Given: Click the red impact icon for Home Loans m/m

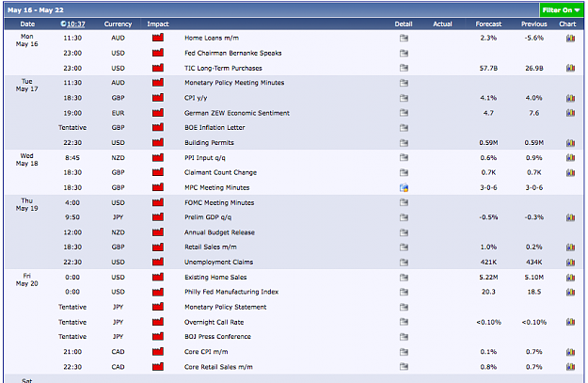Looking at the screenshot, I should pos(158,38).
